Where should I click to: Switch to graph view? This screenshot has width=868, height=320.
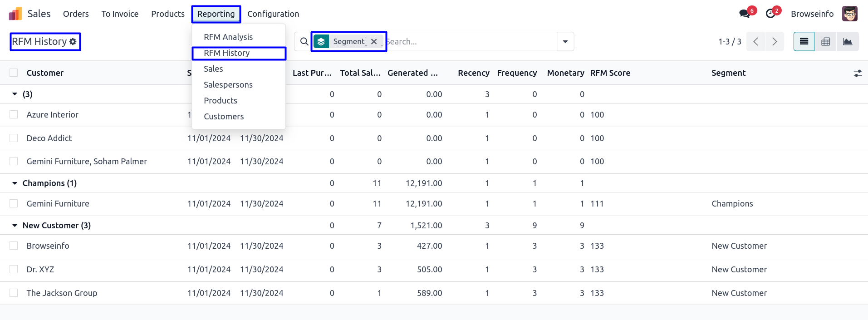click(x=847, y=42)
